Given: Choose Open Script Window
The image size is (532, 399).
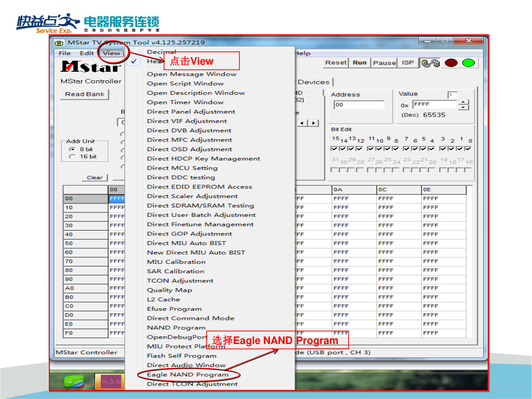Looking at the screenshot, I should (x=185, y=83).
